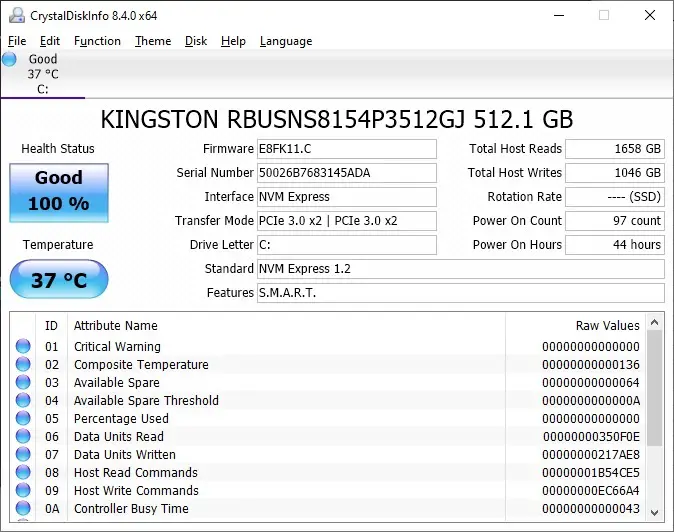Click status orb beside Data Units Written

pyautogui.click(x=23, y=455)
